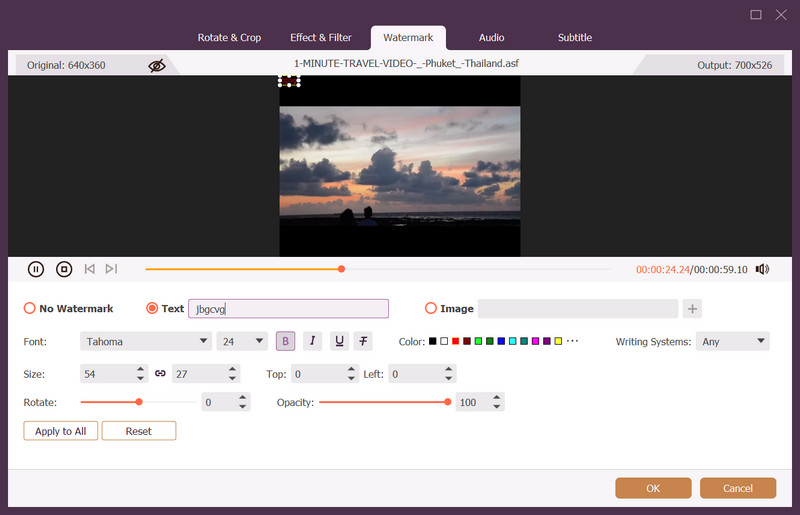Hide original preview with eye icon

pos(157,66)
